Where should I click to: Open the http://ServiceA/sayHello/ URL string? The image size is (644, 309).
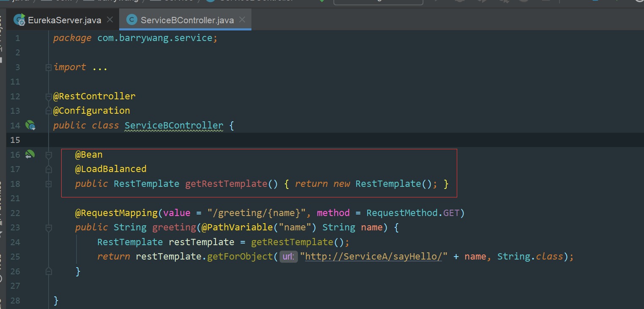[x=374, y=256]
